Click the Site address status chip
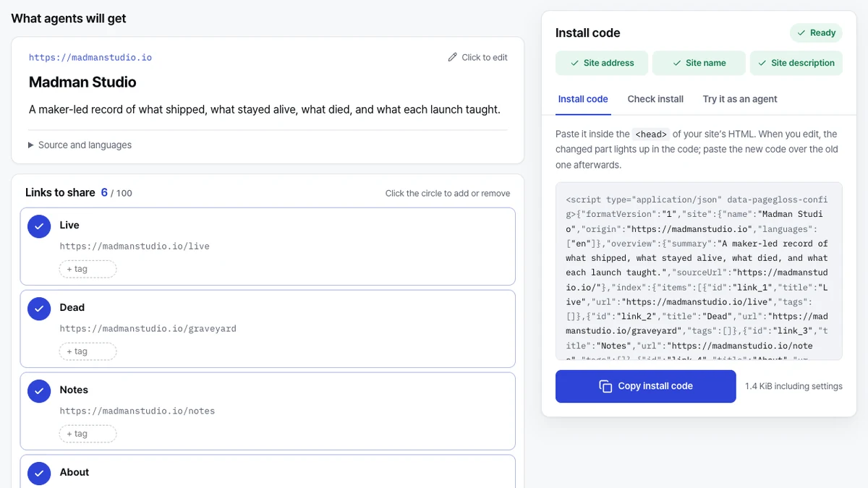The width and height of the screenshot is (868, 488). (601, 63)
